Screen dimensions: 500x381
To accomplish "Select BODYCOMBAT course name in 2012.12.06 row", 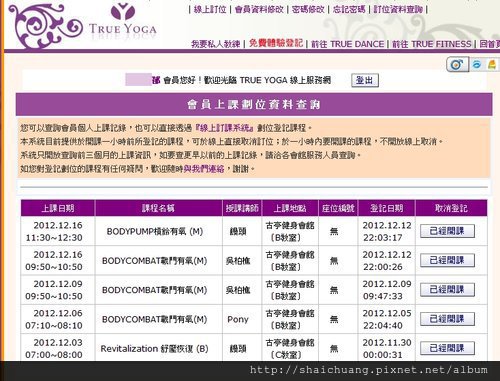I will pos(154,319).
